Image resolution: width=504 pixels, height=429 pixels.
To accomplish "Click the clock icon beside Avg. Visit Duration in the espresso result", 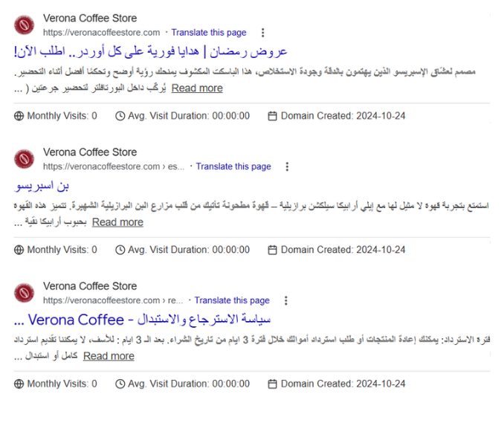I will (x=120, y=250).
